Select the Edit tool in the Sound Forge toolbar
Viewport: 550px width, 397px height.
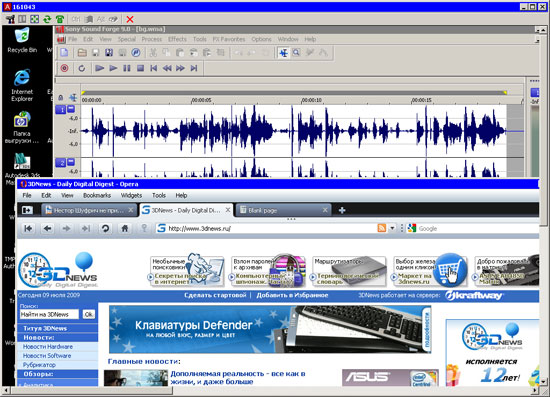pos(283,53)
